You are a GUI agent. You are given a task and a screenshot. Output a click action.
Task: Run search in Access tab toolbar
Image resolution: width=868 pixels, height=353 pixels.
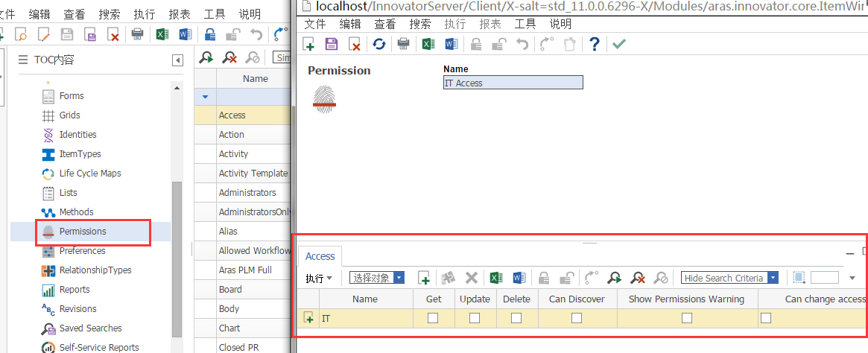(x=613, y=278)
